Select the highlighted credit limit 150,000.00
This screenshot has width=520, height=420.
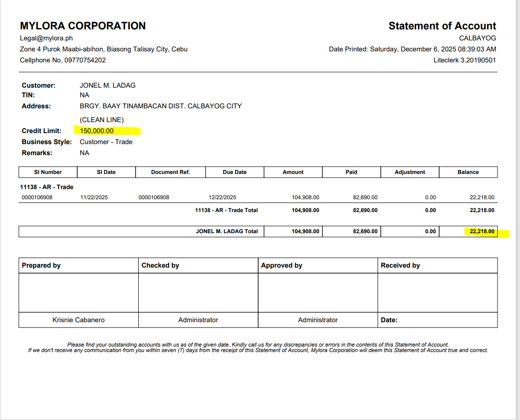[97, 131]
